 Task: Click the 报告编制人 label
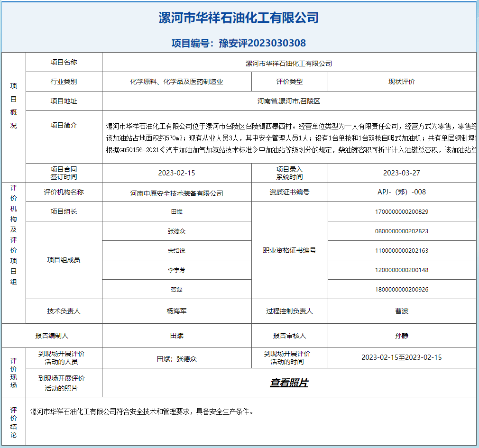point(52,336)
